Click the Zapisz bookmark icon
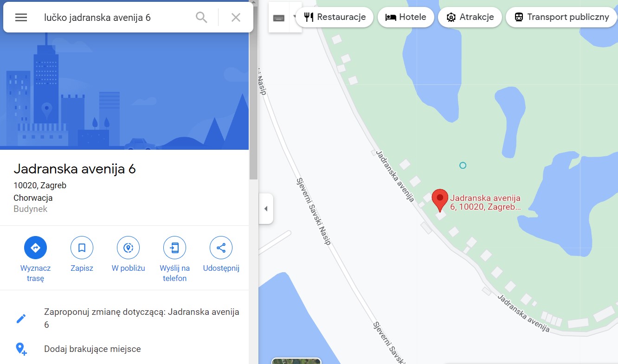The height and width of the screenshot is (364, 618). tap(82, 248)
